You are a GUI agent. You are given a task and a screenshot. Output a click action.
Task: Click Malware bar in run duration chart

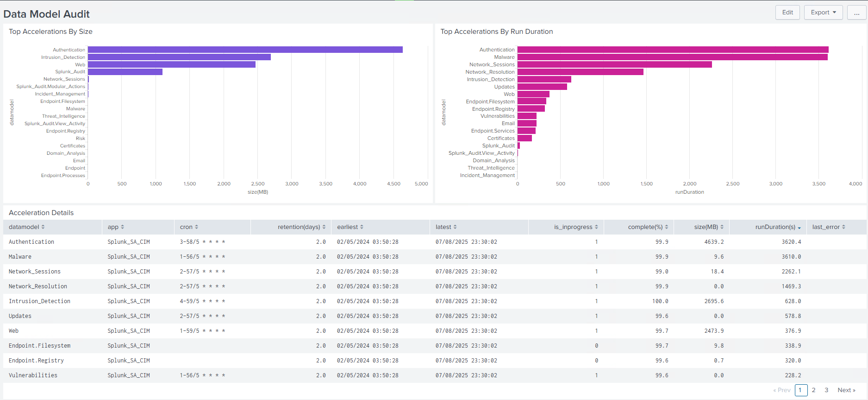[672, 57]
